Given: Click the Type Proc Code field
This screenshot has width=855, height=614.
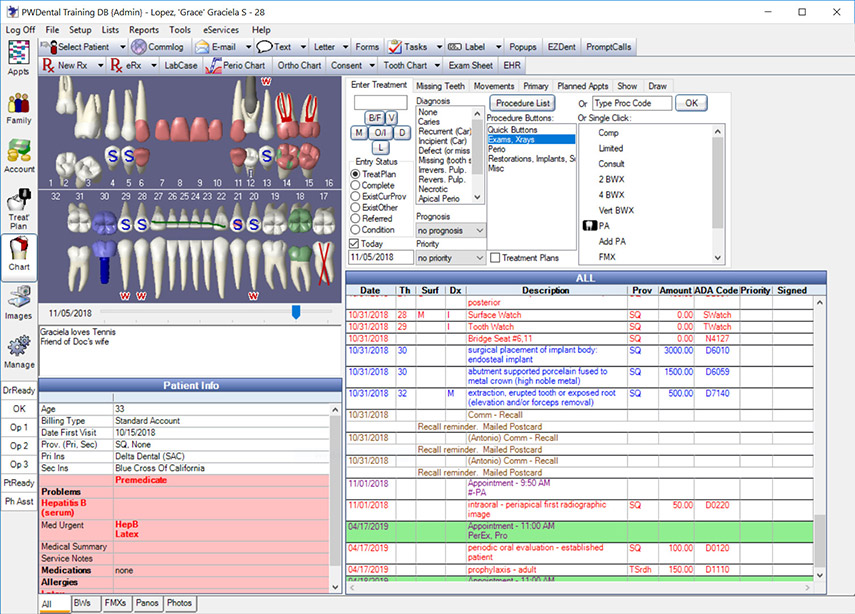Looking at the screenshot, I should (632, 103).
